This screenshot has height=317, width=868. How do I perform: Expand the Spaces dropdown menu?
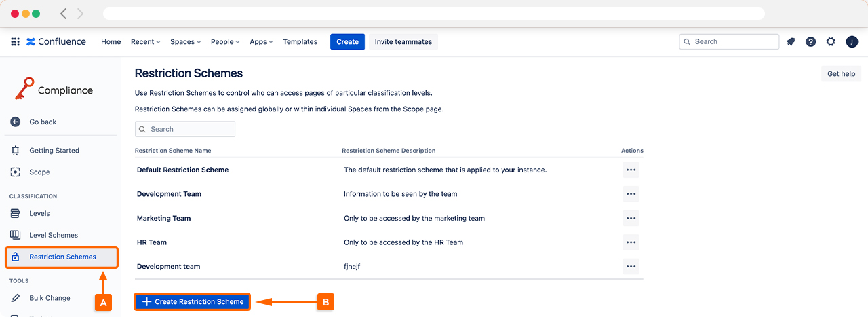pos(185,41)
